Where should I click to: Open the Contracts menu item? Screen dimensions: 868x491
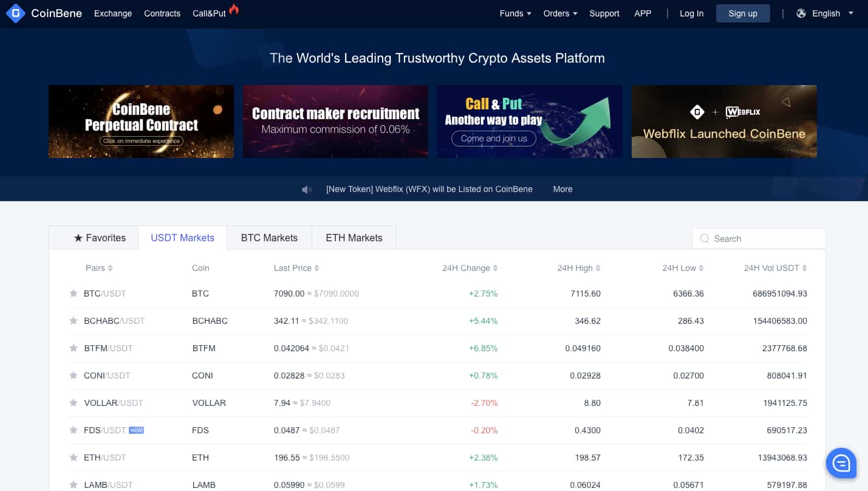click(x=162, y=13)
